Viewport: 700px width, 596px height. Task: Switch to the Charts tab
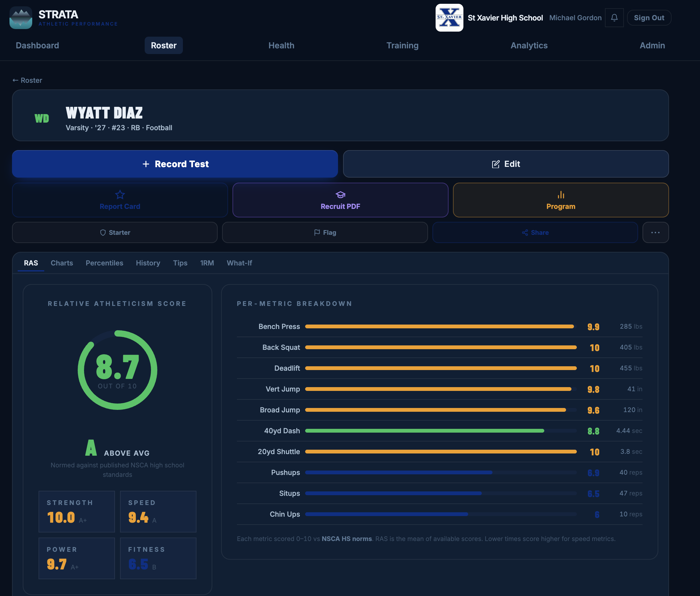(x=62, y=263)
